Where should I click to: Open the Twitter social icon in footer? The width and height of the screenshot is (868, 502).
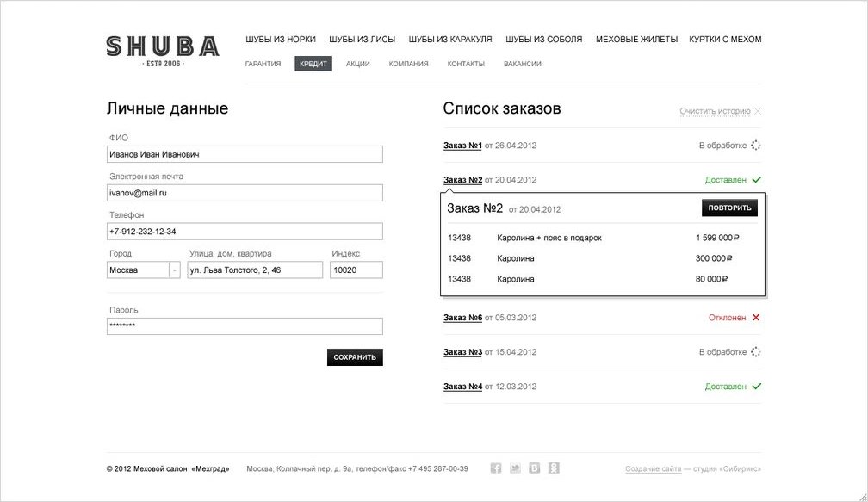tap(515, 468)
